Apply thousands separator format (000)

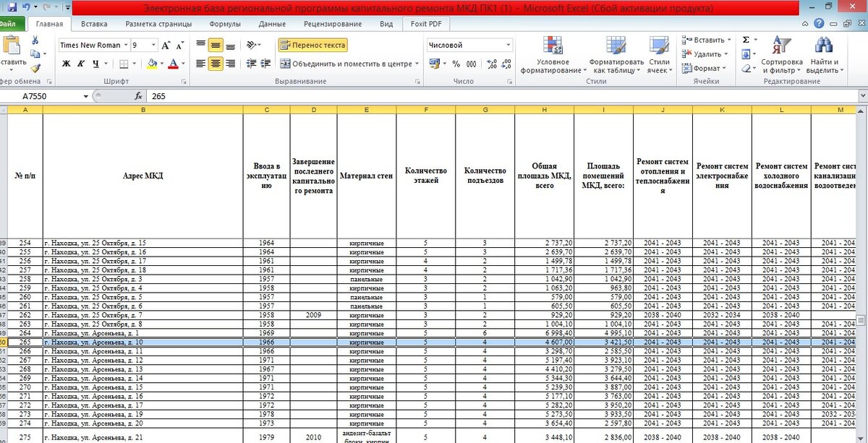(x=472, y=64)
